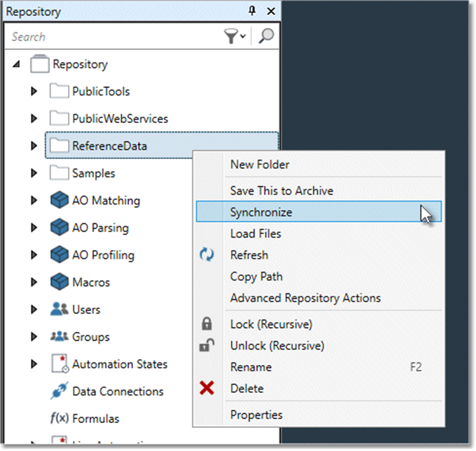The height and width of the screenshot is (451, 476).
Task: Select the Samples folder in tree
Action: click(x=93, y=173)
